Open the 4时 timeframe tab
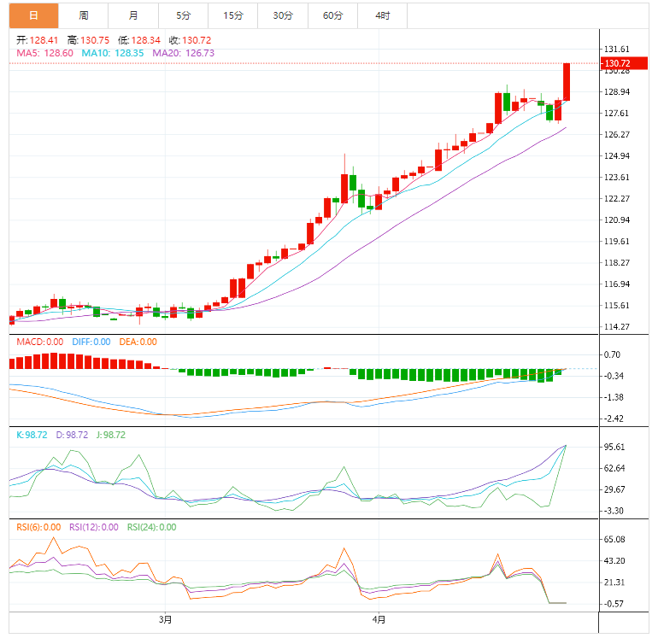Image resolution: width=658 pixels, height=644 pixels. [383, 15]
